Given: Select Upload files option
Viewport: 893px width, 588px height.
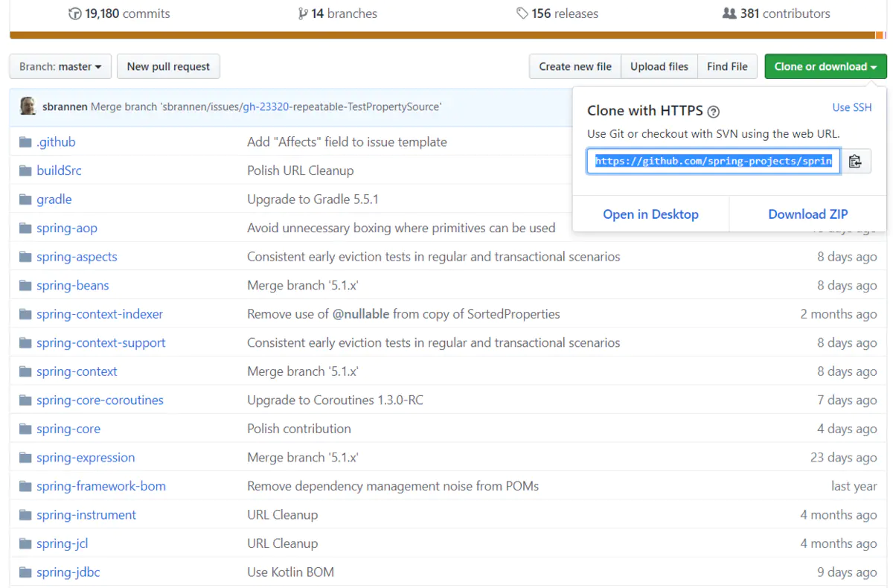Looking at the screenshot, I should [x=659, y=66].
